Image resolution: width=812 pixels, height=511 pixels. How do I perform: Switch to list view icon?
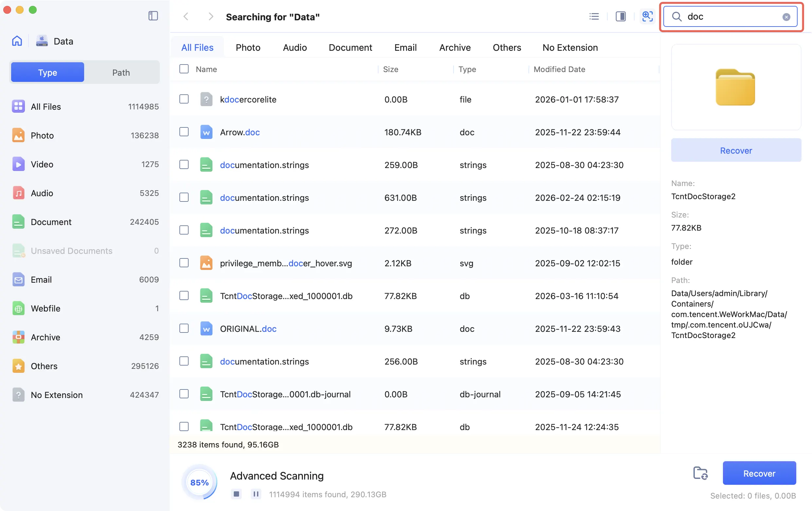pyautogui.click(x=594, y=16)
